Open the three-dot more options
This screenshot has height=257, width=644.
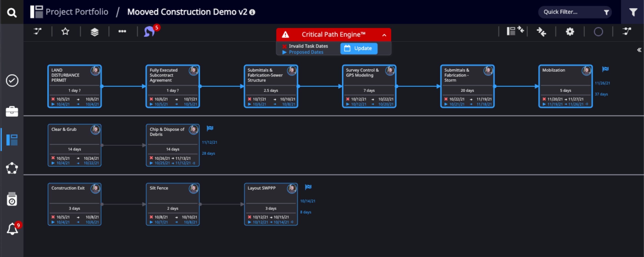tap(122, 31)
